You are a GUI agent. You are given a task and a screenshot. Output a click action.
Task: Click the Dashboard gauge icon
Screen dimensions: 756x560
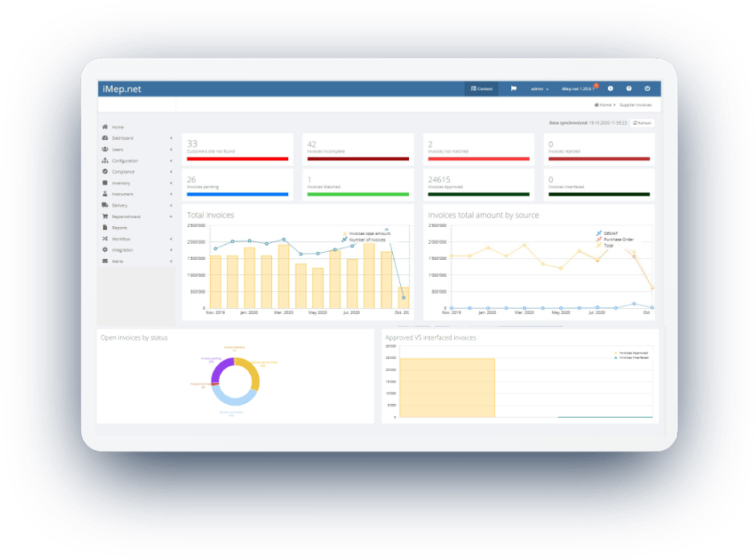(x=105, y=138)
